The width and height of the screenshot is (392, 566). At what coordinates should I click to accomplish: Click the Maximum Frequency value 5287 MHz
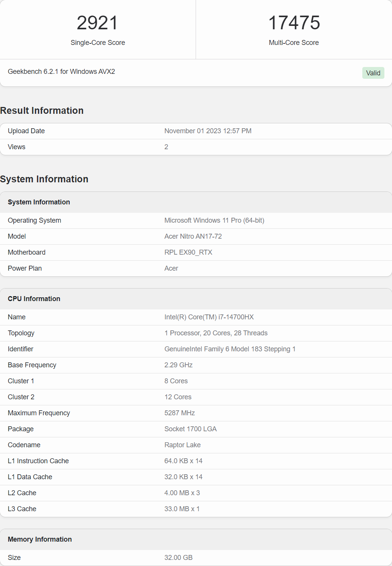click(180, 413)
